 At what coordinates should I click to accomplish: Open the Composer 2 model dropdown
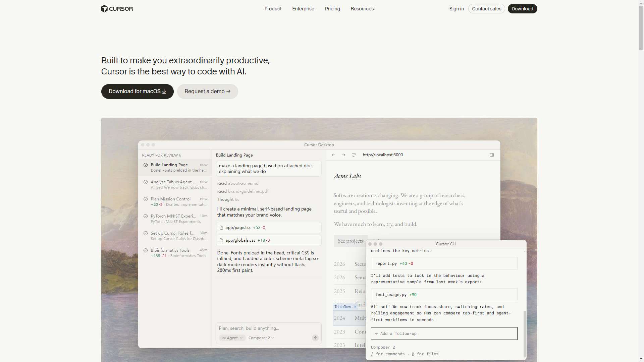(261, 338)
